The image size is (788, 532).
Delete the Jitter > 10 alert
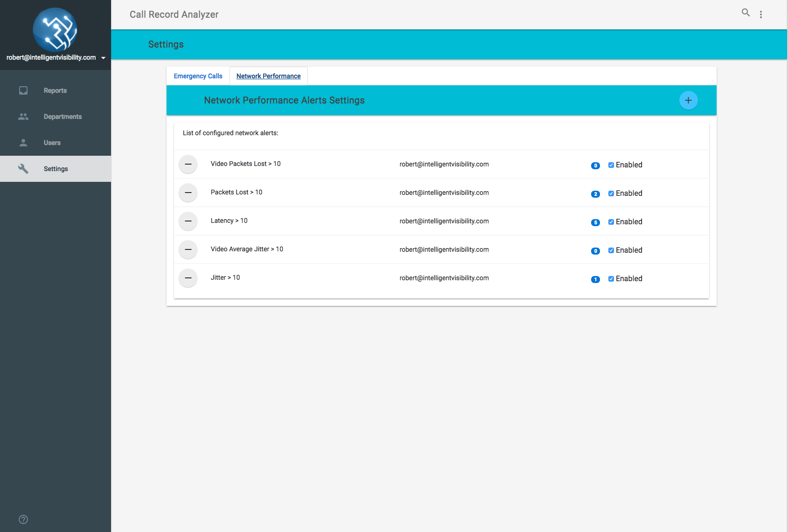click(x=188, y=278)
